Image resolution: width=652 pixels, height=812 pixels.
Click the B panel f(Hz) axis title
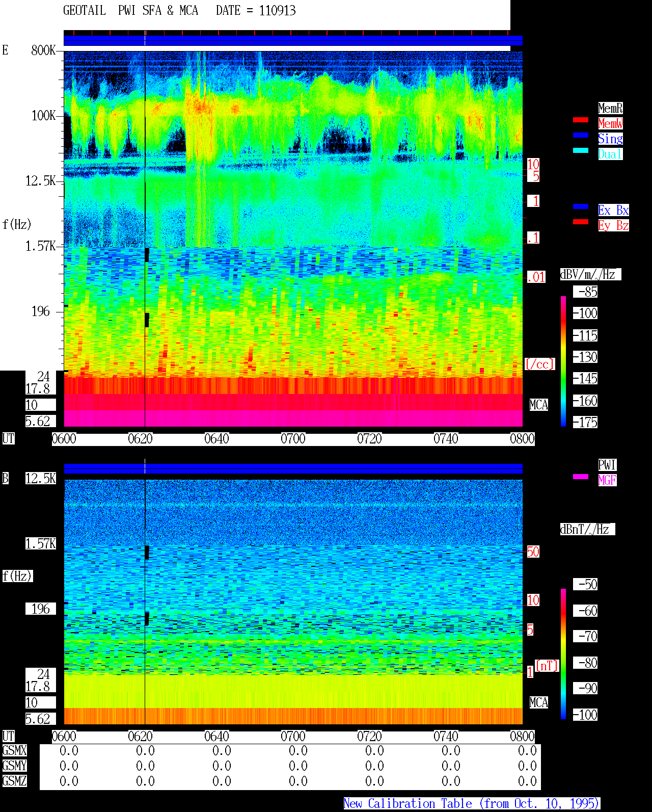tap(17, 576)
